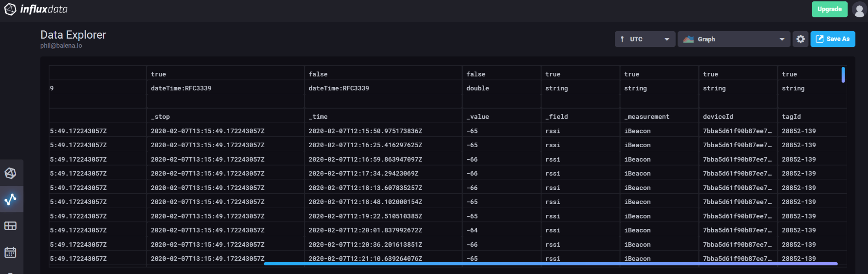This screenshot has width=868, height=274.
Task: Expand the UTC timezone dropdown
Action: point(644,39)
